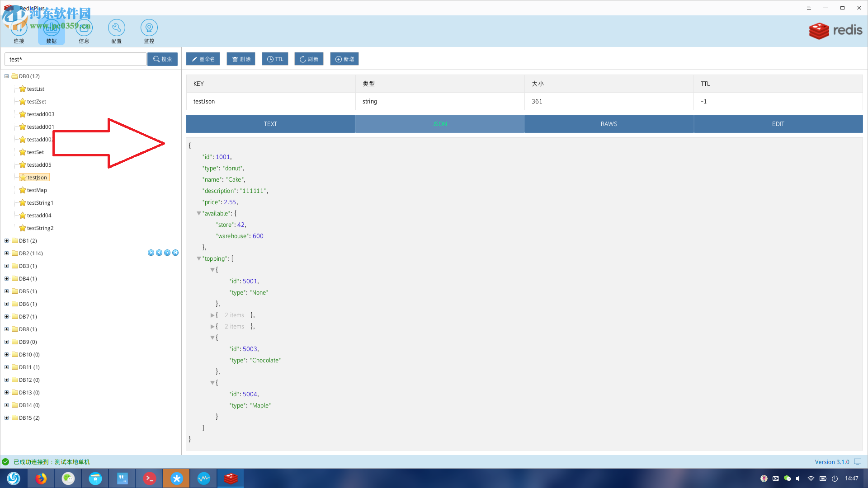Toggle the favorite star on testMap key
This screenshot has width=868, height=488.
(23, 190)
